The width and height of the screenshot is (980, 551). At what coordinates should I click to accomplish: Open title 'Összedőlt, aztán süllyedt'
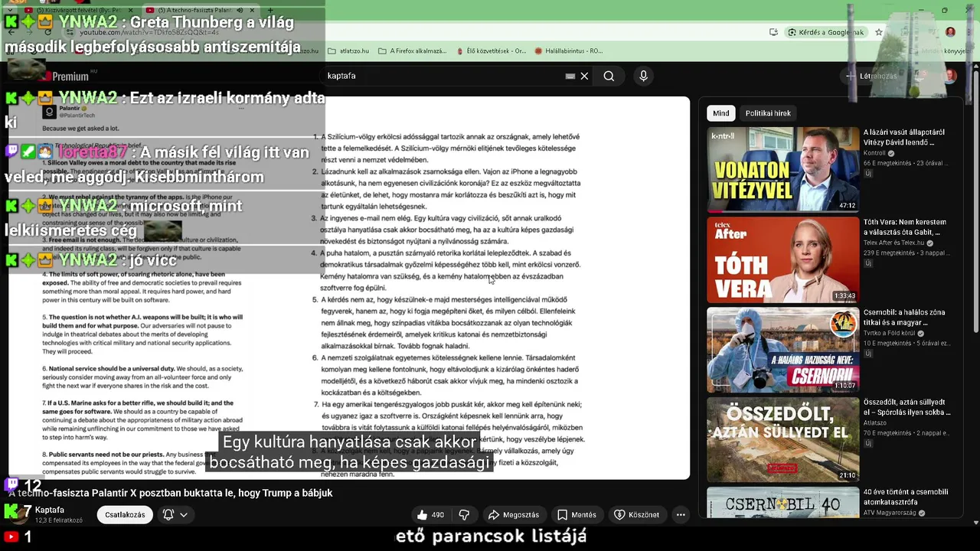point(907,407)
